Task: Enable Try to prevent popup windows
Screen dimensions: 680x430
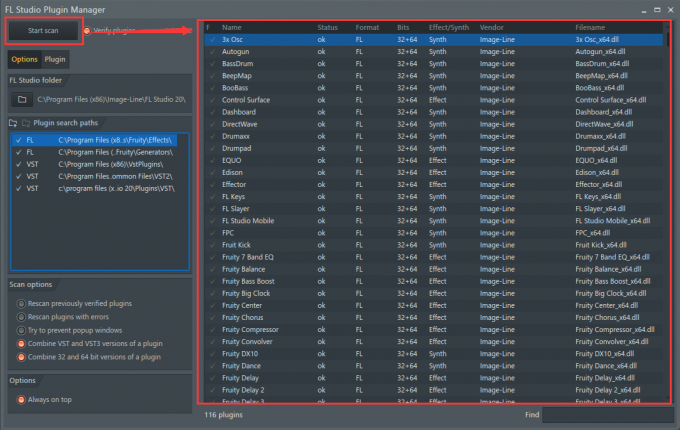Action: pyautogui.click(x=21, y=330)
